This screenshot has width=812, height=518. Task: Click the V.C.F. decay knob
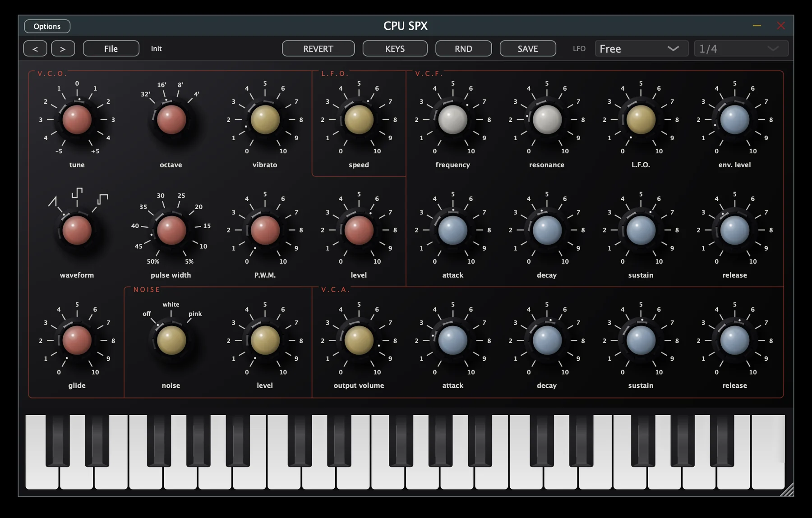[547, 230]
